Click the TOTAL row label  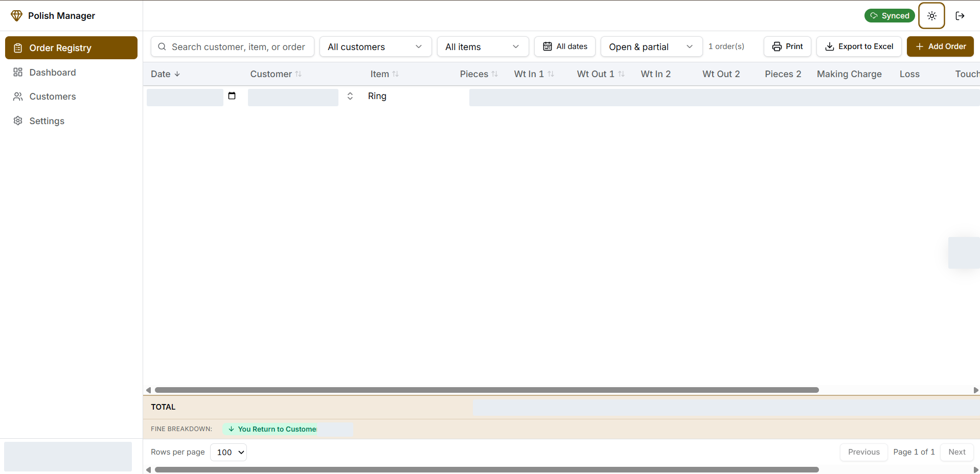pos(163,407)
